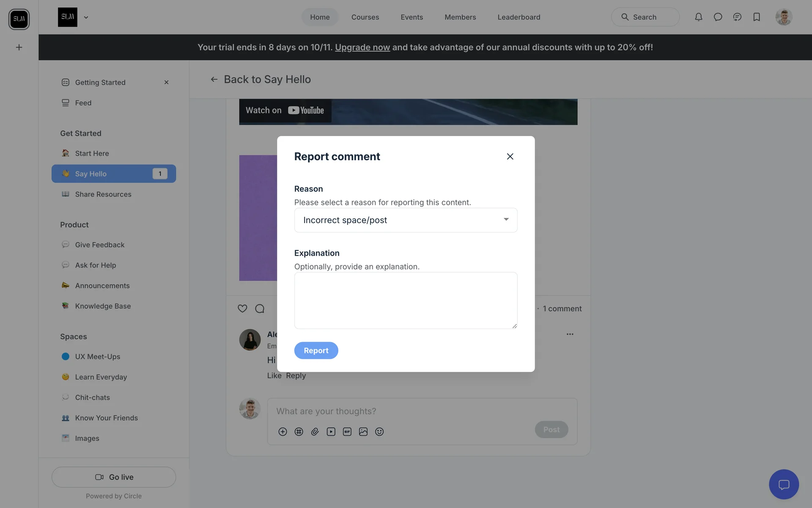Go to the Courses tab
812x508 pixels.
point(365,17)
